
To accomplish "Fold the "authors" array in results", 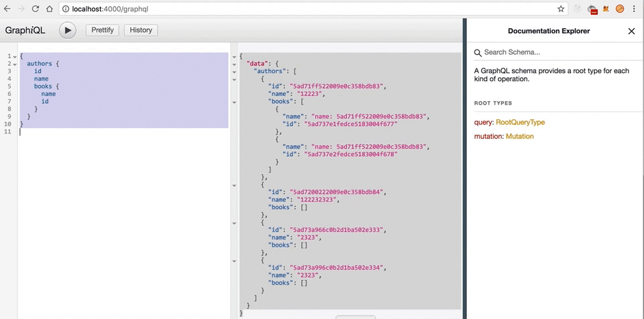I will pyautogui.click(x=234, y=72).
